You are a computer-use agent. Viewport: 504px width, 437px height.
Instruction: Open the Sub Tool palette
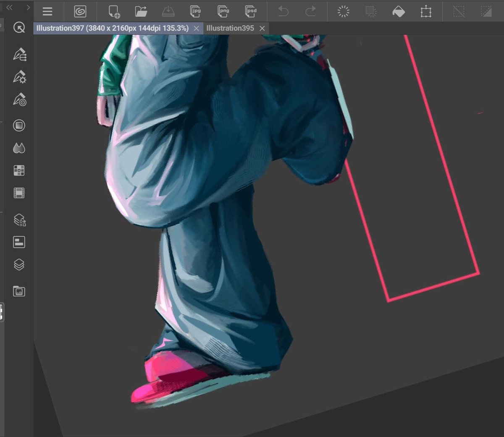point(19,54)
